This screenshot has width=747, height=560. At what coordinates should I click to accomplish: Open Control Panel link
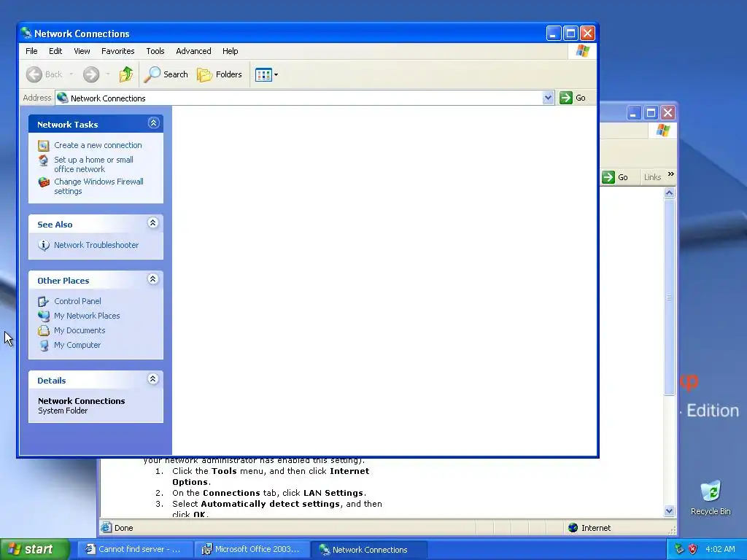[77, 301]
